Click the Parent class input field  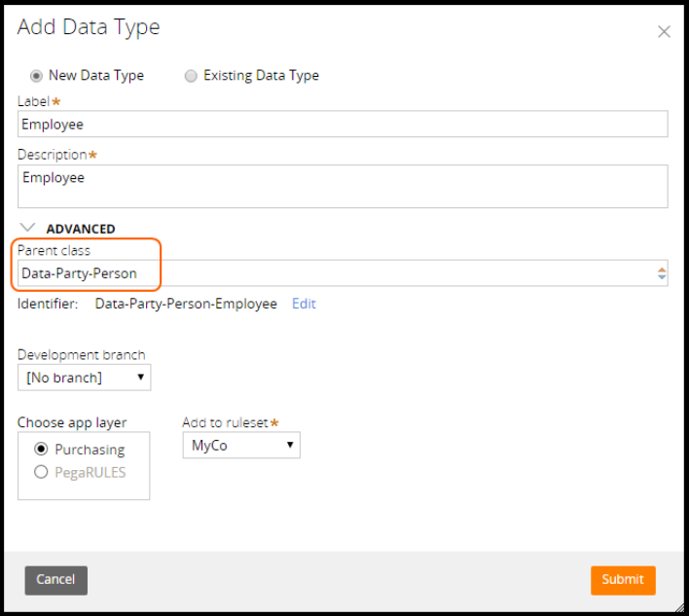click(331, 273)
